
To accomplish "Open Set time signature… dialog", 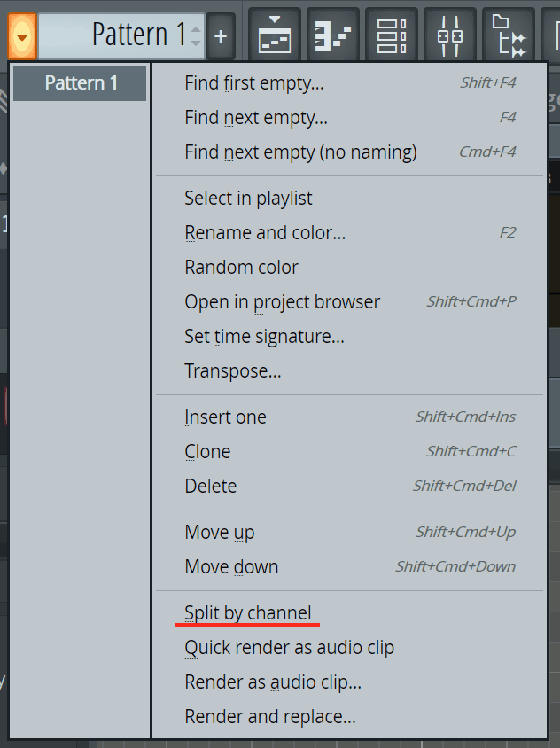I will pyautogui.click(x=264, y=337).
